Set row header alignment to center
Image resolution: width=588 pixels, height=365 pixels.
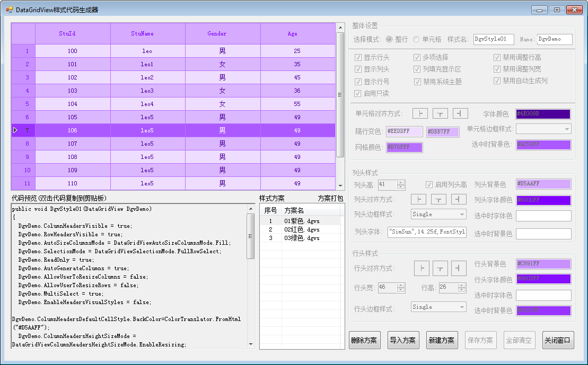tap(440, 268)
